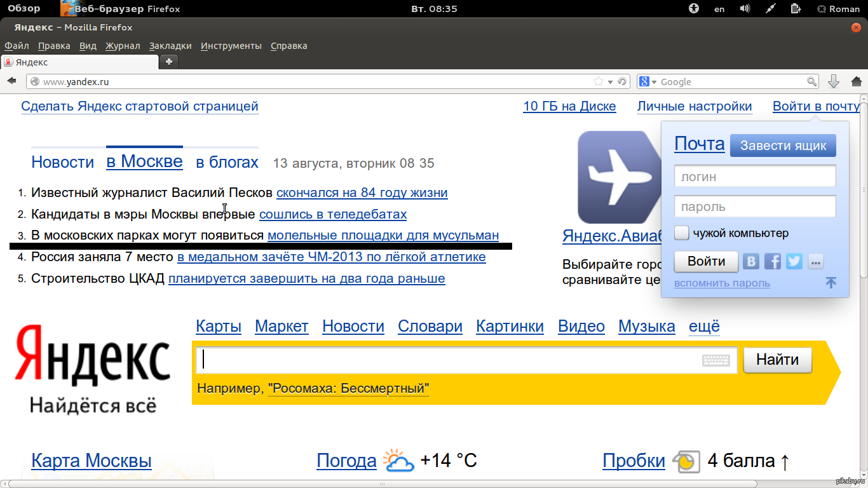
Task: Select the в блогах news tab
Action: (x=227, y=162)
